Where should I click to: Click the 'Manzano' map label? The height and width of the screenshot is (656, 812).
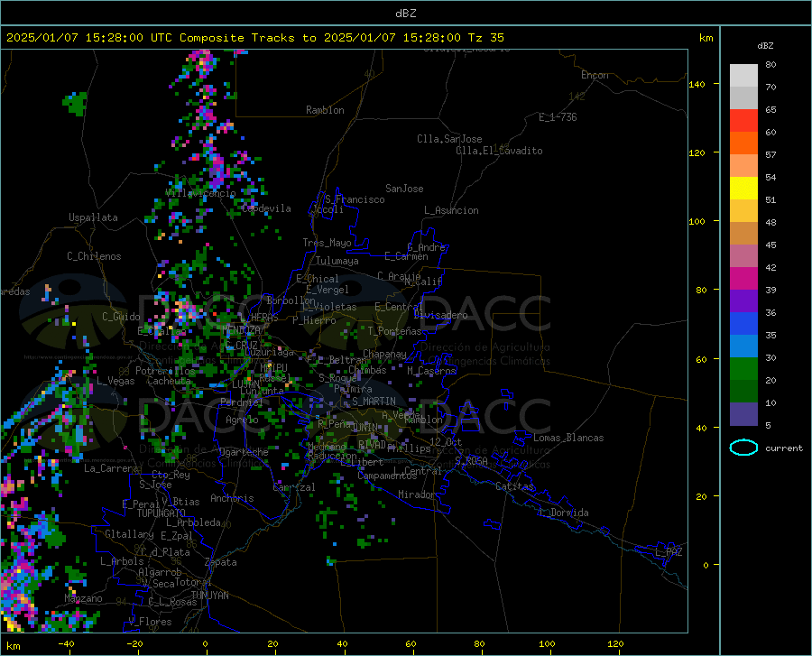pos(83,598)
